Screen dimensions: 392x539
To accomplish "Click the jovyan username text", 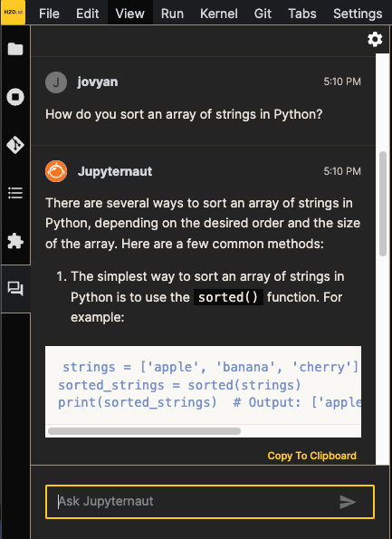I will coord(98,82).
